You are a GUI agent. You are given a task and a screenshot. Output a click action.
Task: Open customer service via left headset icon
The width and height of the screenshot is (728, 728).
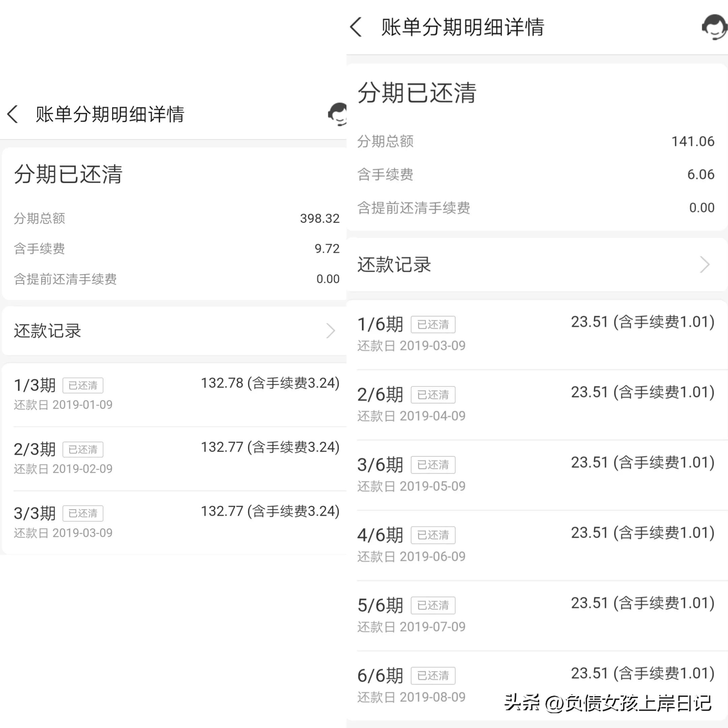[337, 114]
